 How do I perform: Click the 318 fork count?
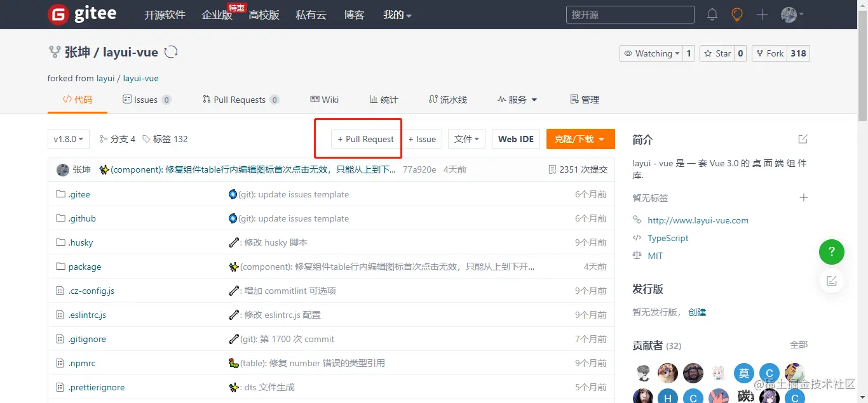(x=799, y=53)
